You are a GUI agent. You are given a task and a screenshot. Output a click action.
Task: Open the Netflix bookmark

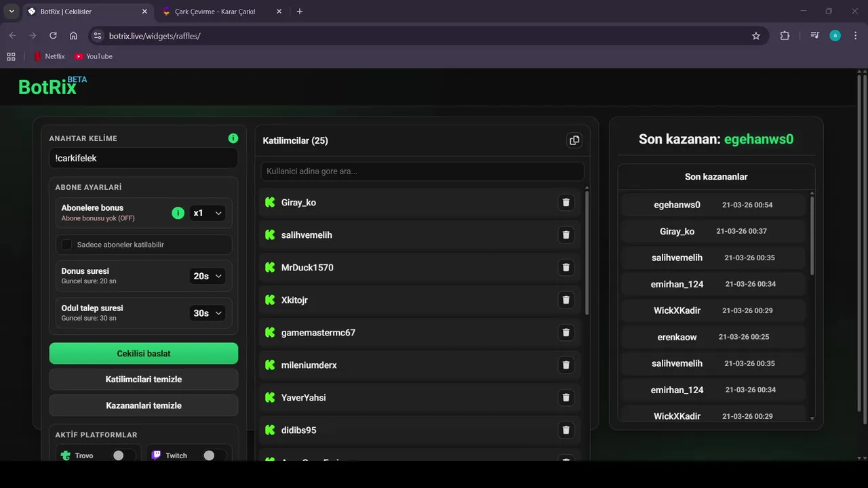tap(50, 56)
